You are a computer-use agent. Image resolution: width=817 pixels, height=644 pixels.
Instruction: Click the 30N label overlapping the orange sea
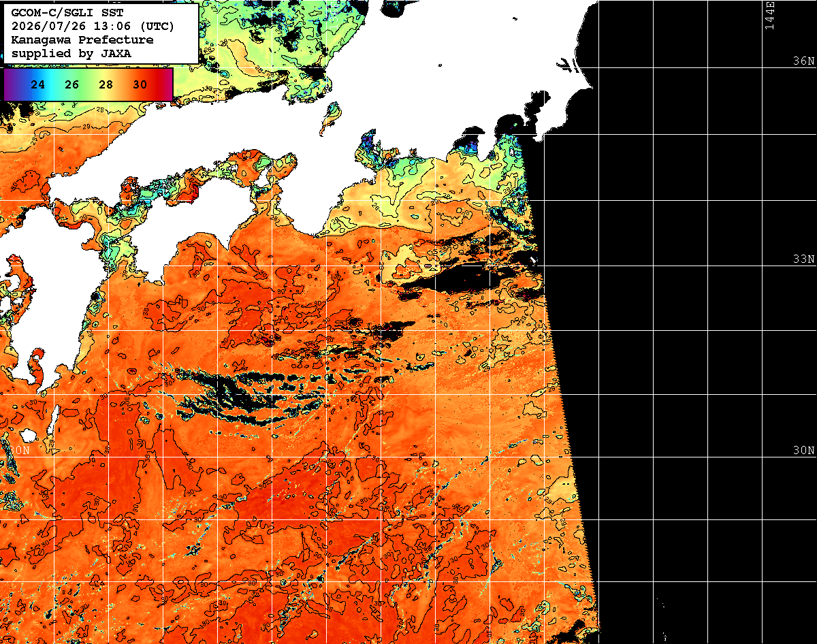pos(22,451)
